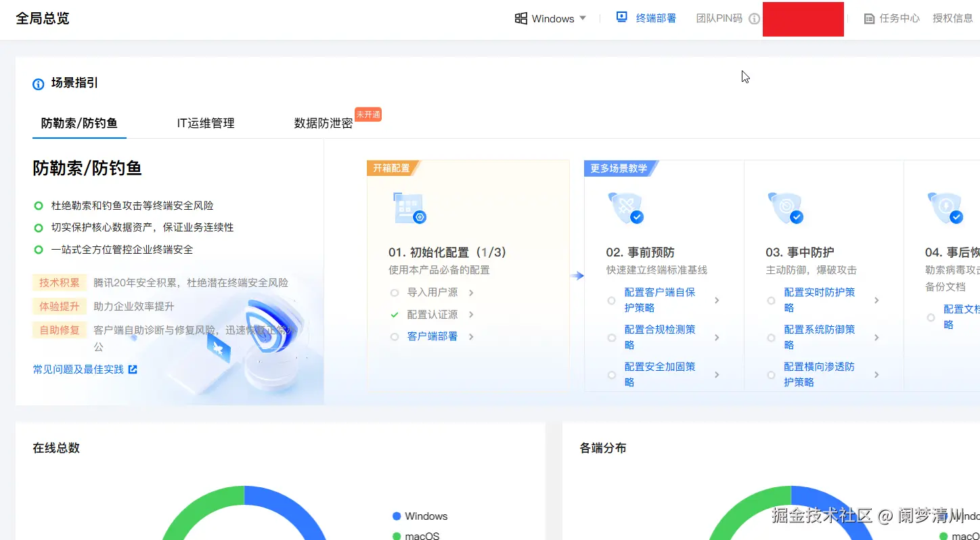Open 配置实时防护策略 link
The width and height of the screenshot is (980, 540).
pyautogui.click(x=820, y=300)
